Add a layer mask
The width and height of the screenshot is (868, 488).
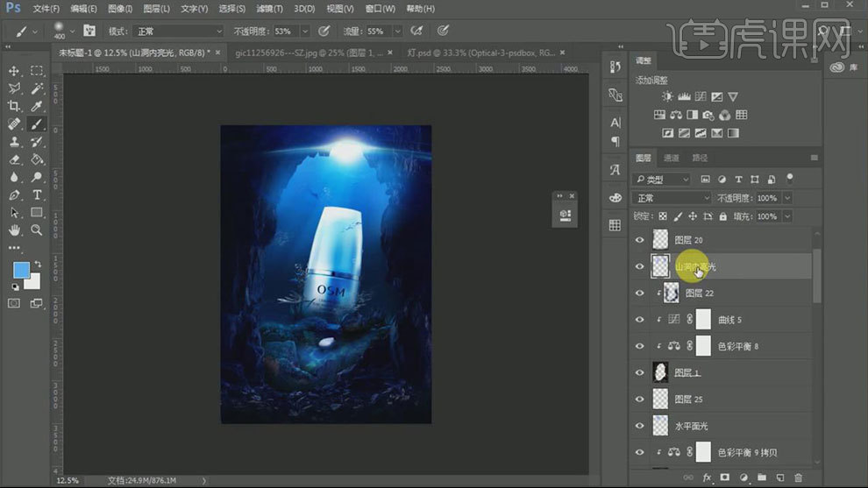pos(725,477)
